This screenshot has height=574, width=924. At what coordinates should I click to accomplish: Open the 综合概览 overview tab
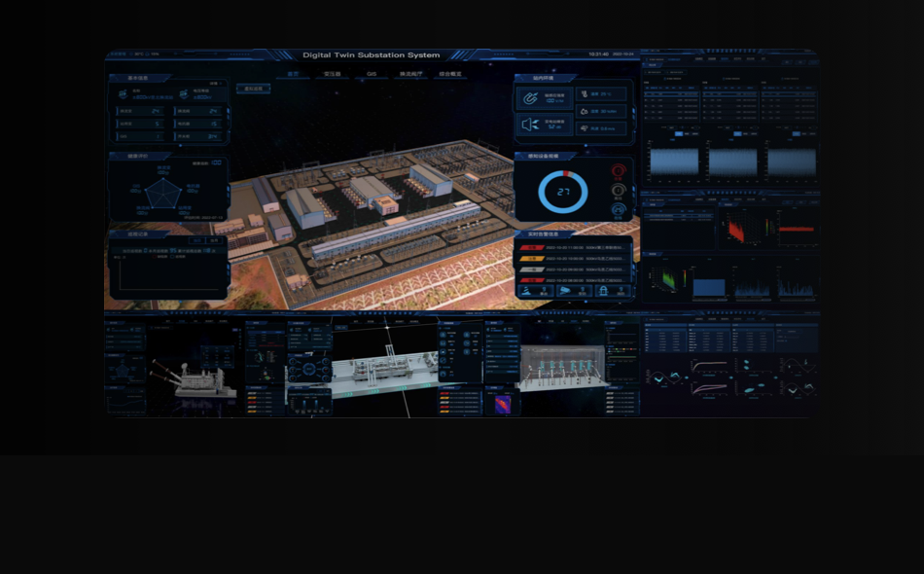(x=448, y=74)
